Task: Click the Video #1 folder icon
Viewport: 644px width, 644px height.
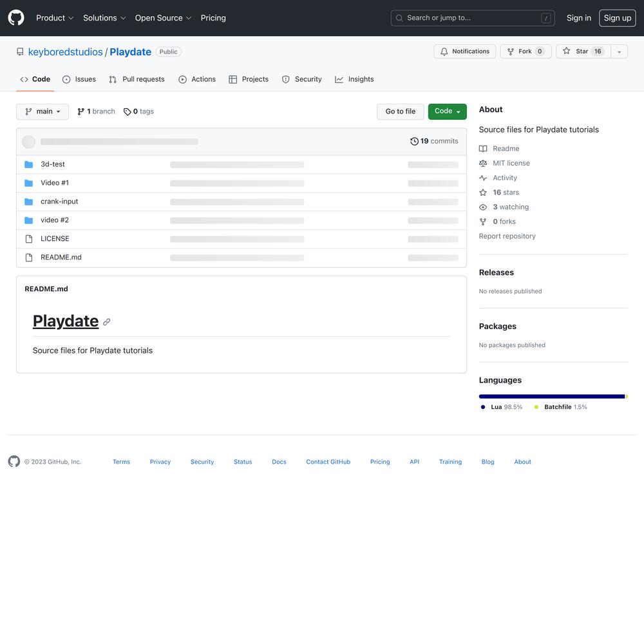Action: pyautogui.click(x=29, y=183)
